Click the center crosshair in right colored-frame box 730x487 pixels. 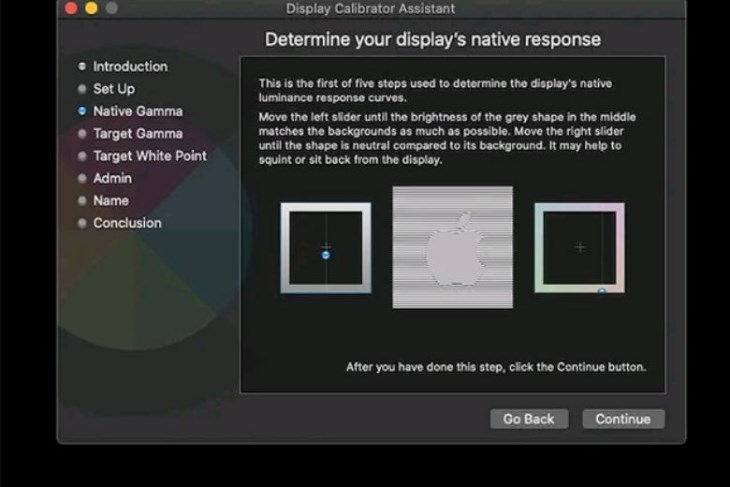[x=580, y=247]
